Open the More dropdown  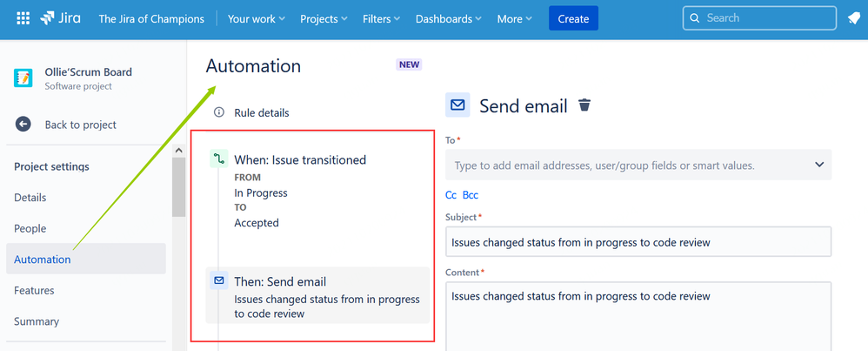pyautogui.click(x=514, y=19)
